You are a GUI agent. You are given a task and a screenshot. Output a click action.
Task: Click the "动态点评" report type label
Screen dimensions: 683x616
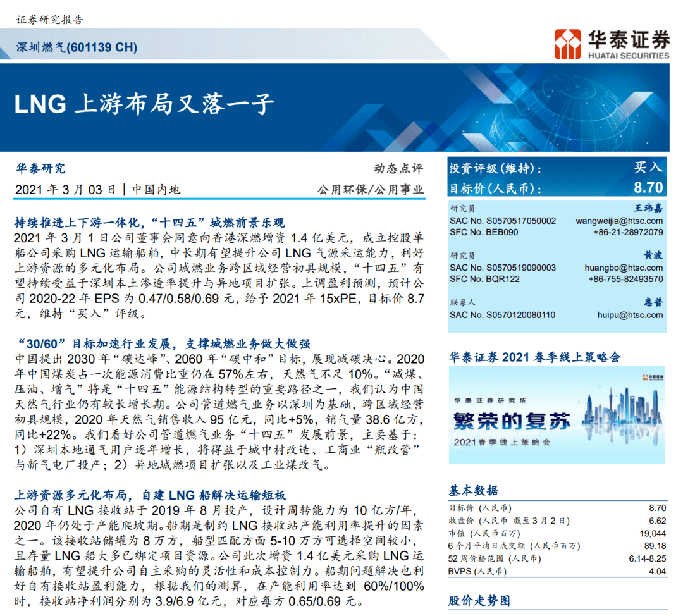[x=398, y=168]
